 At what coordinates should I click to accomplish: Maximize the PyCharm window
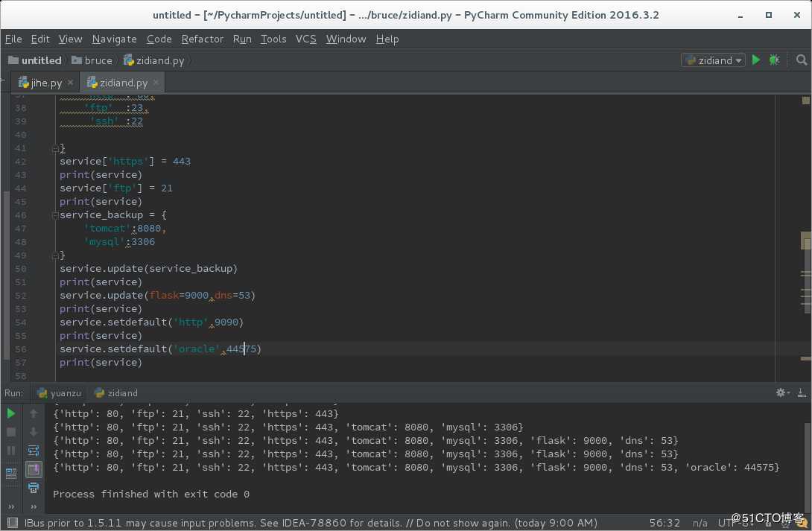(x=769, y=15)
